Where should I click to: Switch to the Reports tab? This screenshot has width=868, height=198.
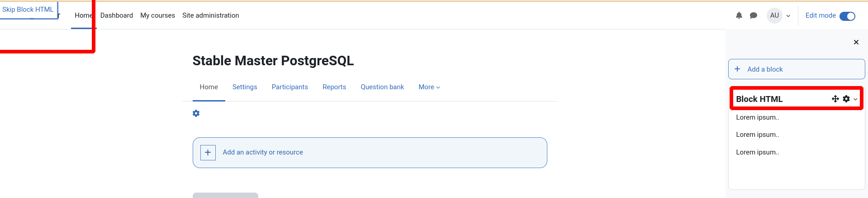tap(334, 87)
